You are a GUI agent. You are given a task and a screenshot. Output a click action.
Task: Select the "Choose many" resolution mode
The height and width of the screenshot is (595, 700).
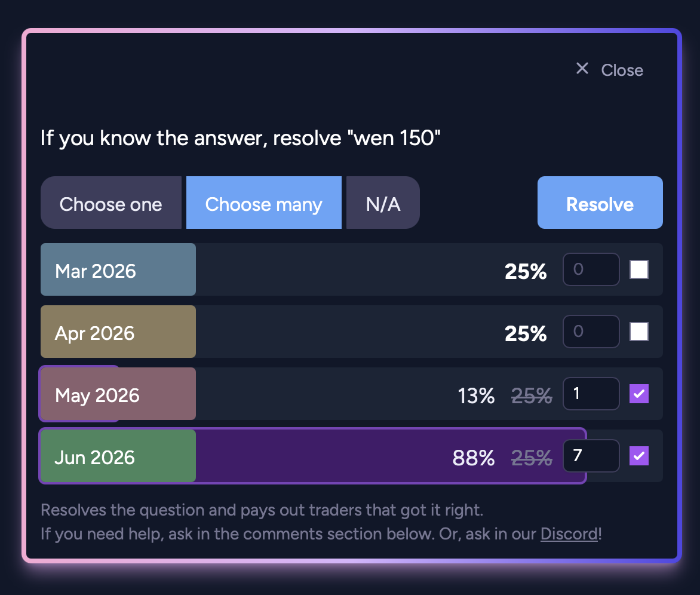[263, 204]
